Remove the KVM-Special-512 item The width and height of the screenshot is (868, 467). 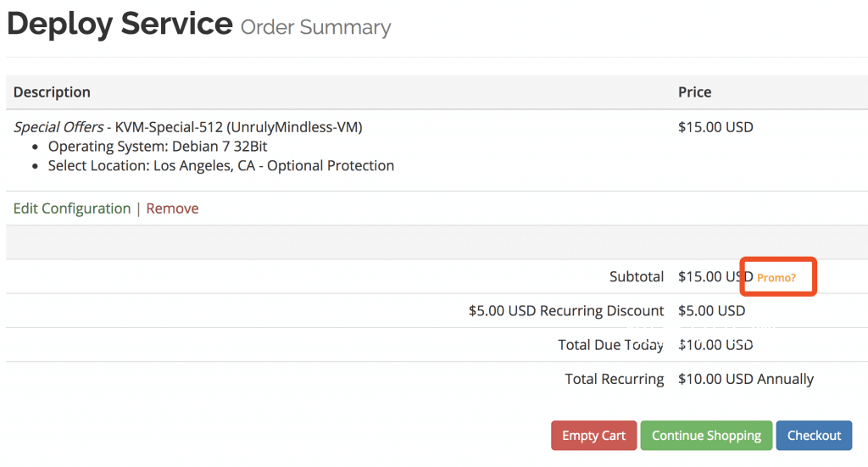pos(172,208)
